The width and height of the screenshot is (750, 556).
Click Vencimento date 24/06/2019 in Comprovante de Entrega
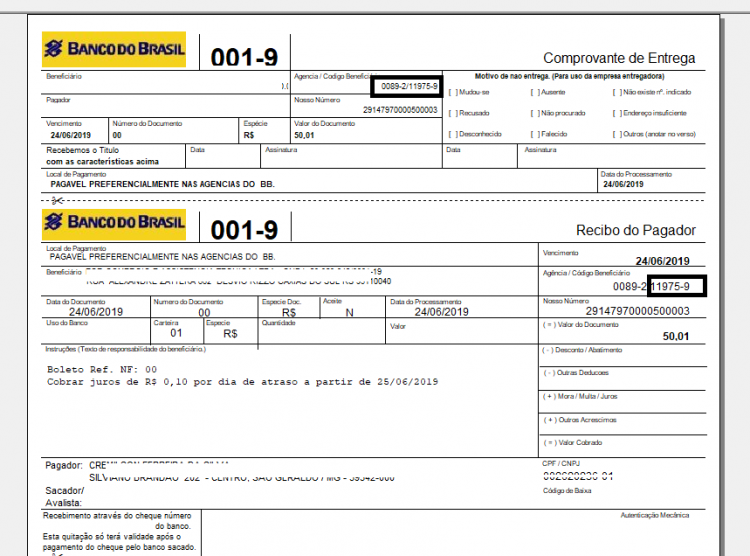70,135
